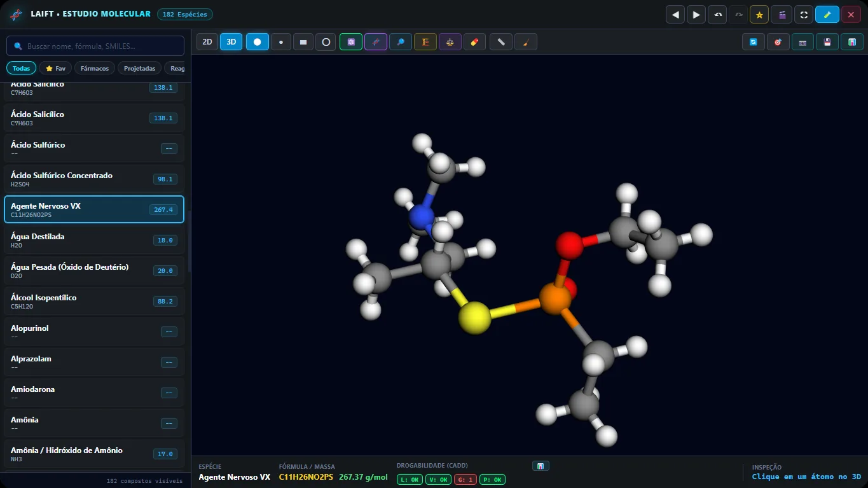The image size is (868, 488).
Task: Select large filled sphere render style
Action: pyautogui.click(x=258, y=42)
